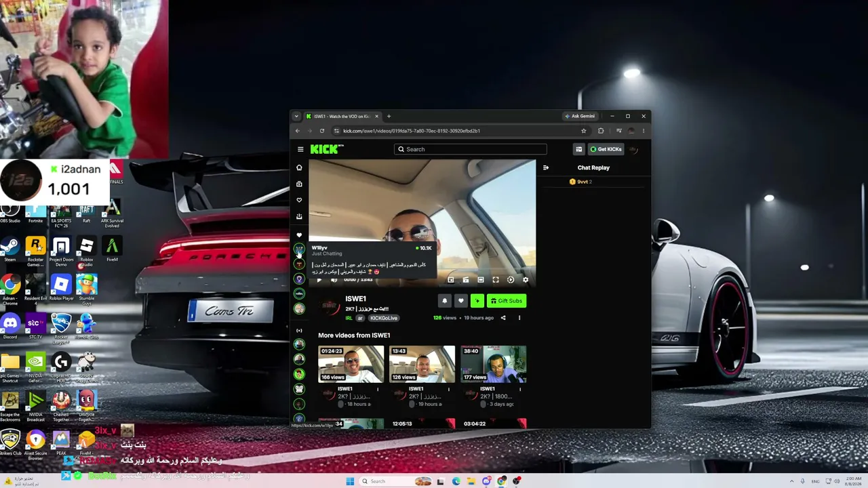The width and height of the screenshot is (868, 488).
Task: Open Discord desktop shortcut
Action: coord(10,327)
